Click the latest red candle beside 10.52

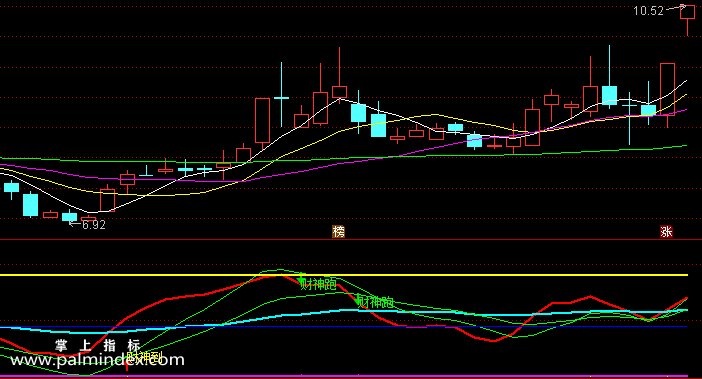pyautogui.click(x=687, y=20)
